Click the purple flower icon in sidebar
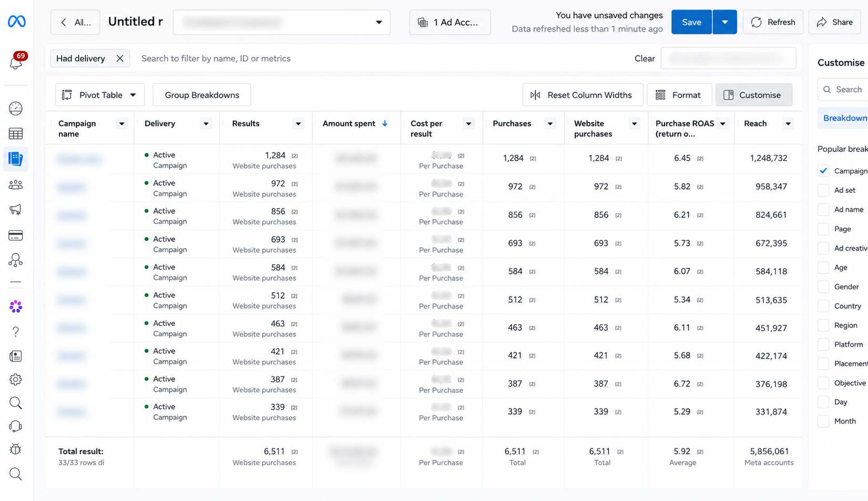Viewport: 868px width, 501px height. tap(16, 306)
